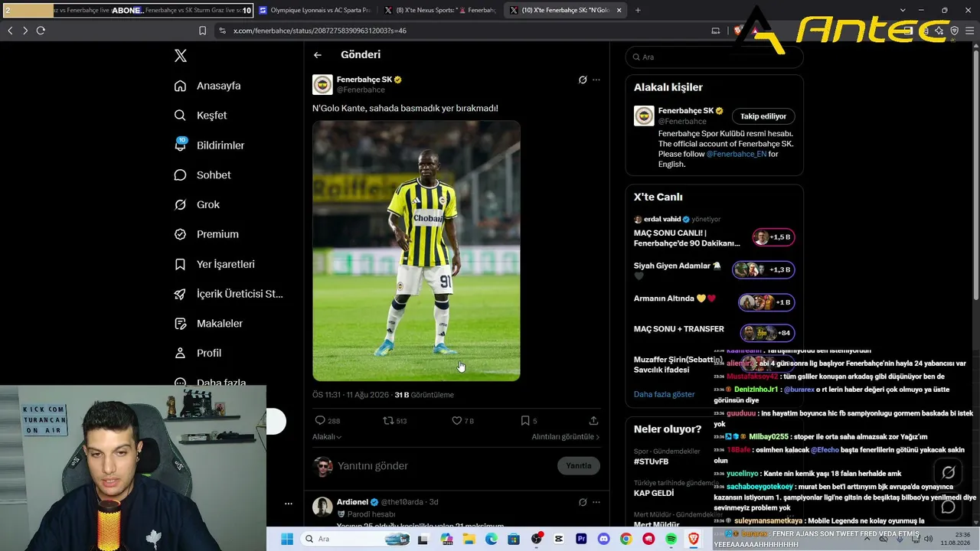Open İçerik Üreticisi rocket icon
Image resolution: width=980 pixels, height=551 pixels.
click(x=180, y=294)
